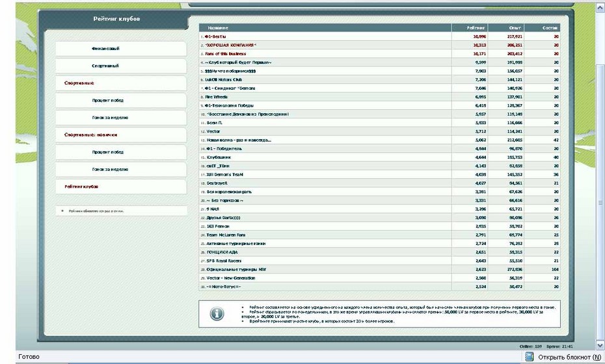Click the Состав column header

click(x=550, y=28)
